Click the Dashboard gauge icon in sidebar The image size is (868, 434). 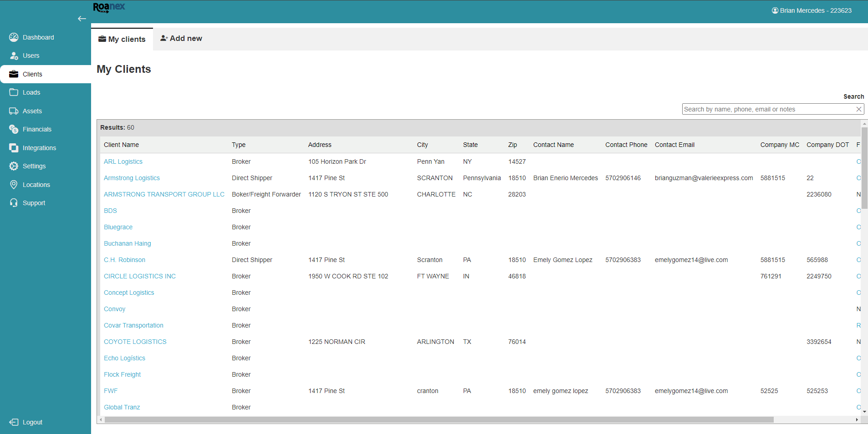(14, 37)
